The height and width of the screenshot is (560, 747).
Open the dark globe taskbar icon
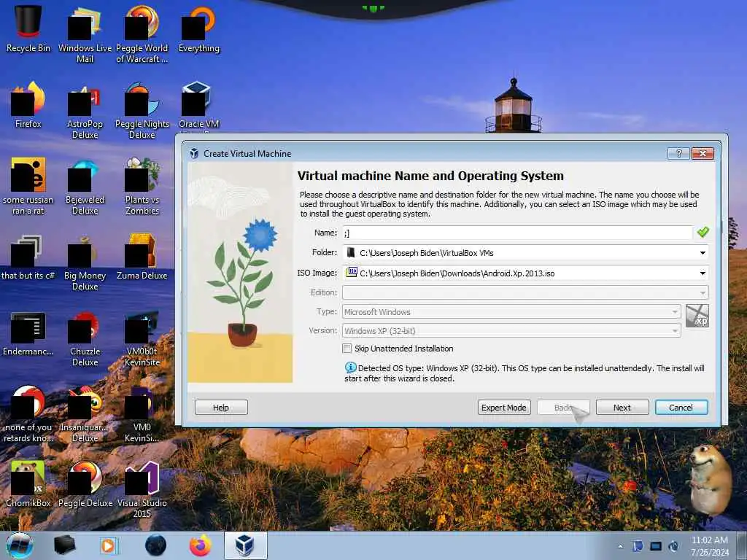point(156,545)
